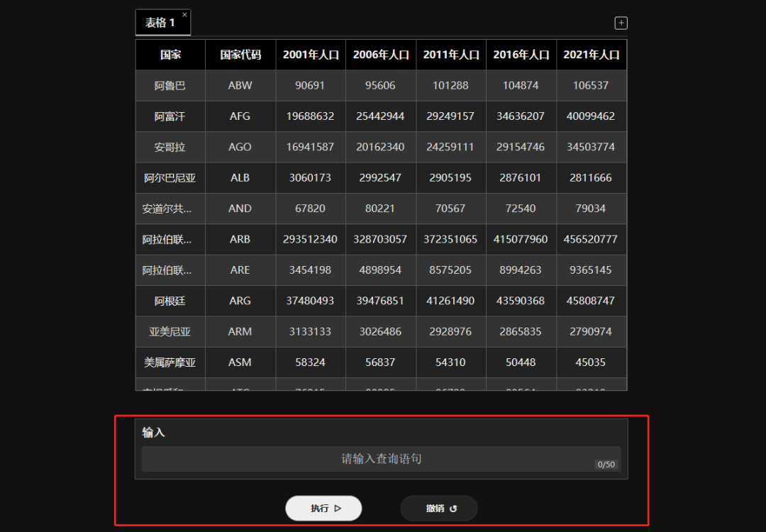The height and width of the screenshot is (532, 766).
Task: Close the 表格 1 tab
Action: [184, 15]
